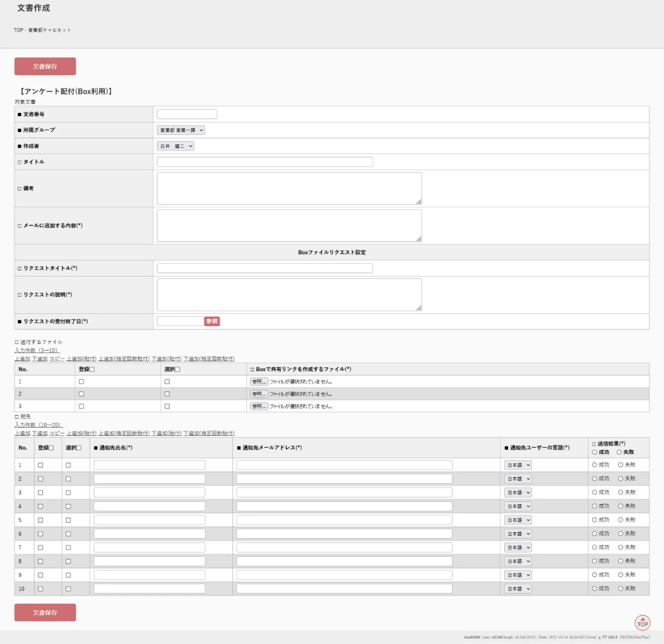Click 参照 file browse button in row 2
The width and height of the screenshot is (664, 644).
point(259,394)
